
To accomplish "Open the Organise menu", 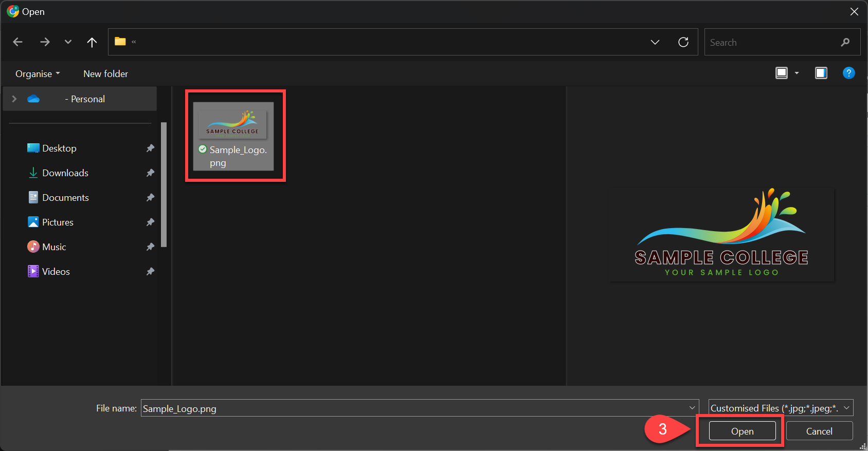I will [x=38, y=74].
